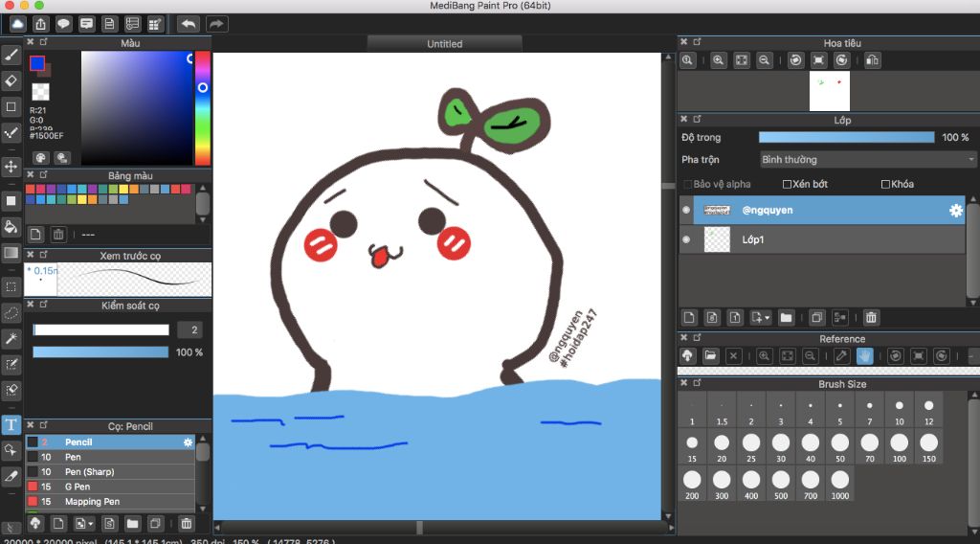This screenshot has width=980, height=544.
Task: Select the G Pen brush
Action: [110, 487]
